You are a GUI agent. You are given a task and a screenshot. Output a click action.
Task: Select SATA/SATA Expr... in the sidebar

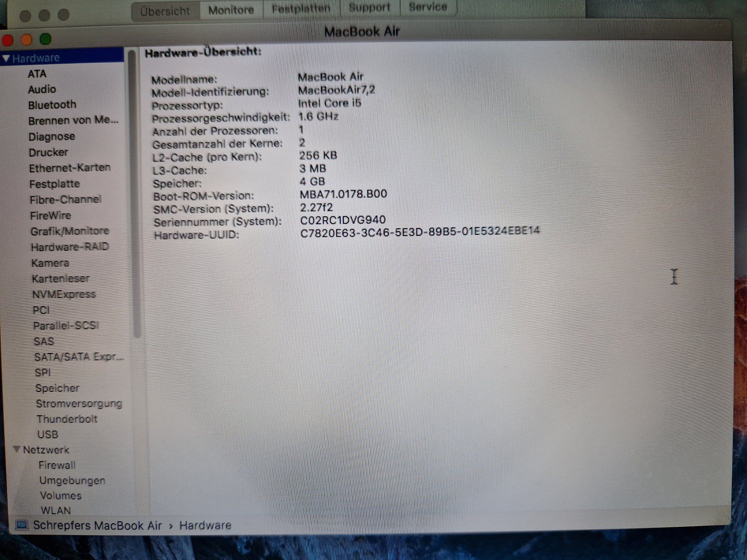(79, 357)
